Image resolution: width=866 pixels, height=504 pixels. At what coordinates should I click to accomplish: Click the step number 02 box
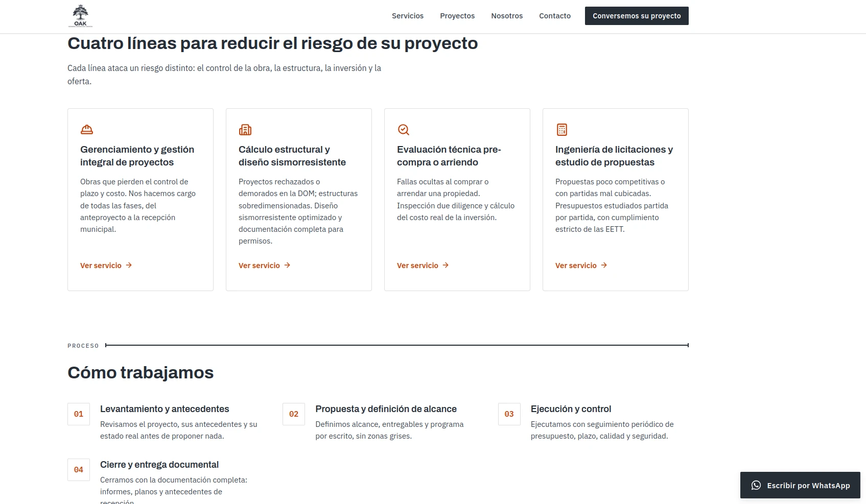(x=294, y=414)
